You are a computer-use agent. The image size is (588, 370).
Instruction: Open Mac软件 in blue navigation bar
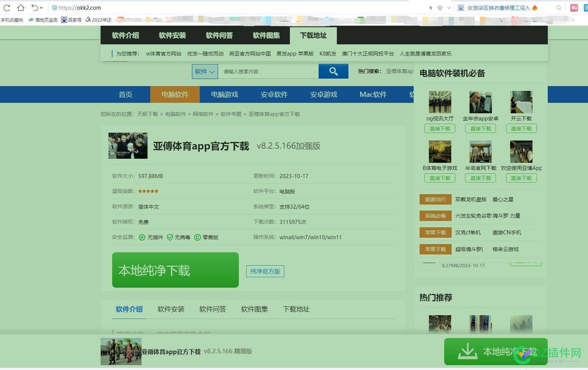373,94
